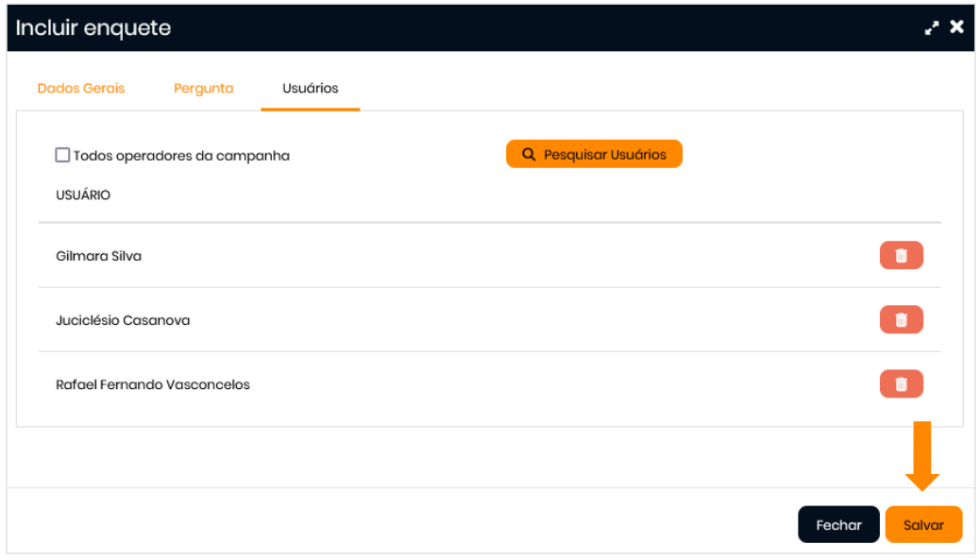The width and height of the screenshot is (980, 560).
Task: Click the Pesquisar Usuários button label
Action: click(604, 155)
